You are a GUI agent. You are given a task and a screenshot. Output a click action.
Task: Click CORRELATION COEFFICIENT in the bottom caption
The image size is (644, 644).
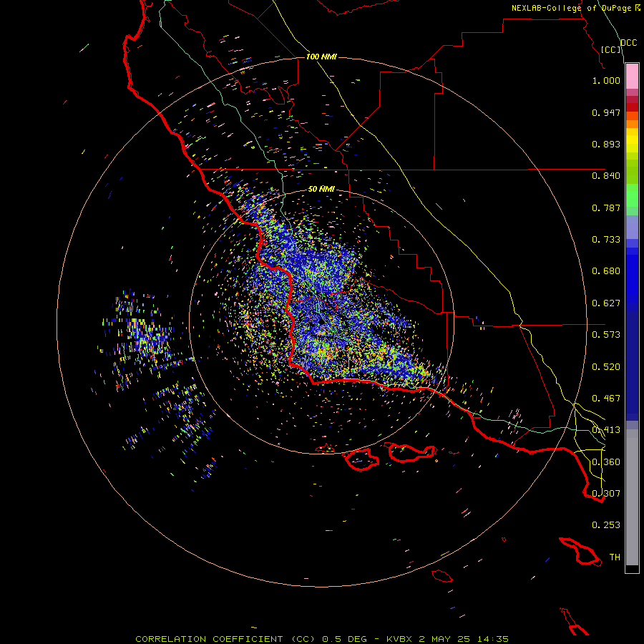tap(209, 639)
